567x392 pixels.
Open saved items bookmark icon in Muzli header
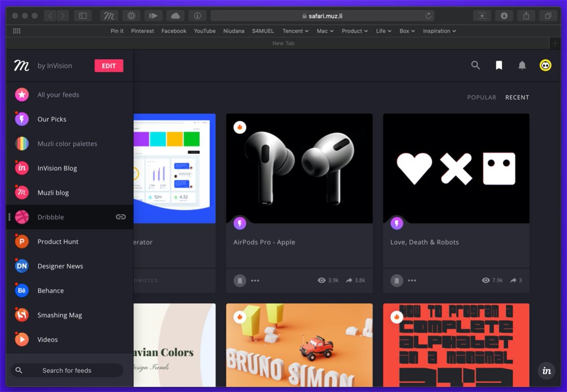pyautogui.click(x=499, y=66)
